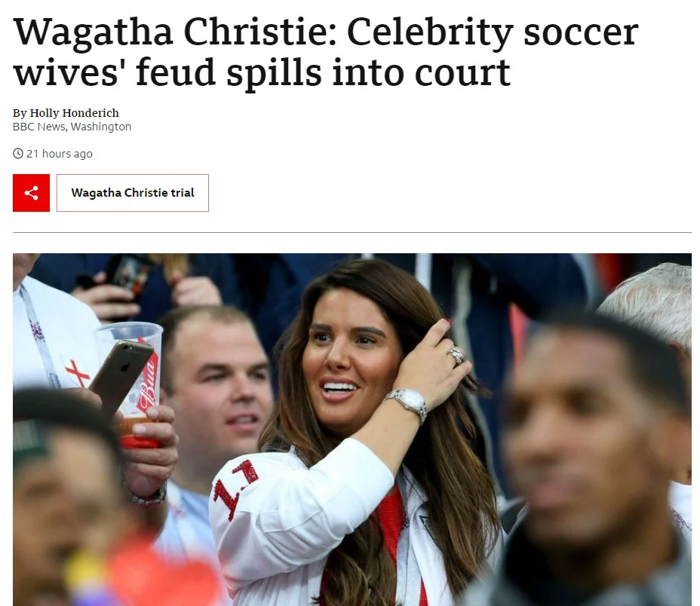Image resolution: width=700 pixels, height=606 pixels.
Task: Click the word 'court' in the headline
Action: point(462,73)
